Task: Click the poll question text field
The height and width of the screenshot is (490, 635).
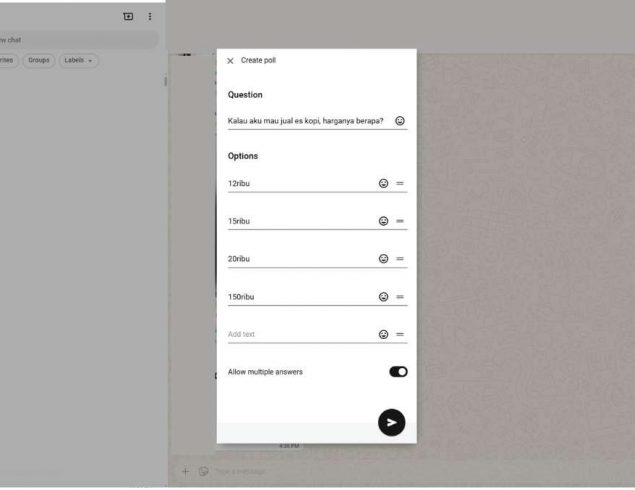Action: [306, 121]
